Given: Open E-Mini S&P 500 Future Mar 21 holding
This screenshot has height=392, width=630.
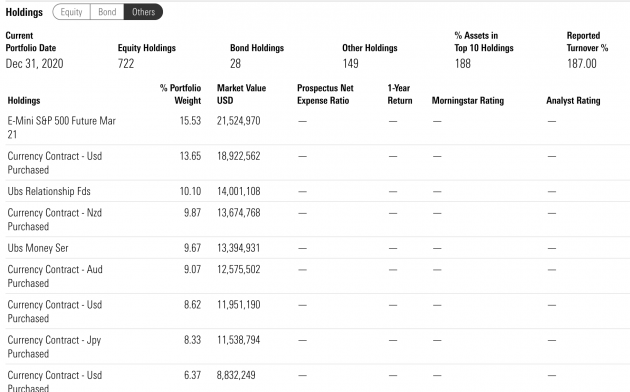Looking at the screenshot, I should coord(61,127).
